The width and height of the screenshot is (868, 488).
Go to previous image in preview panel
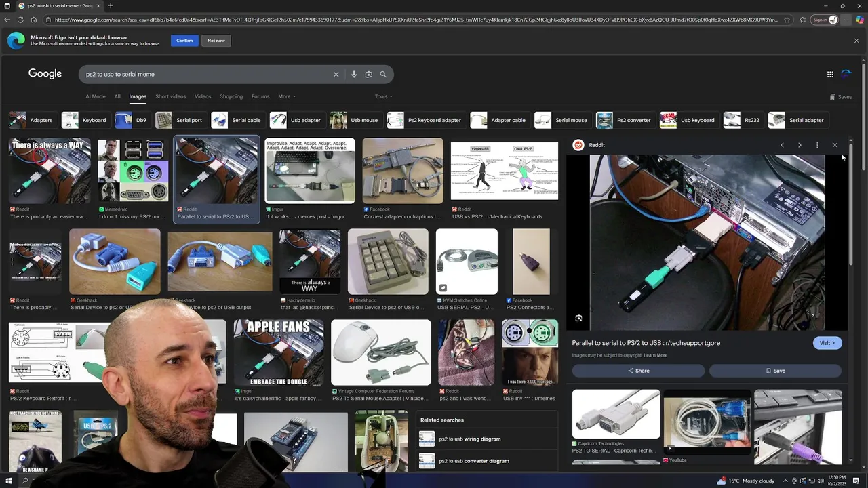click(x=782, y=145)
